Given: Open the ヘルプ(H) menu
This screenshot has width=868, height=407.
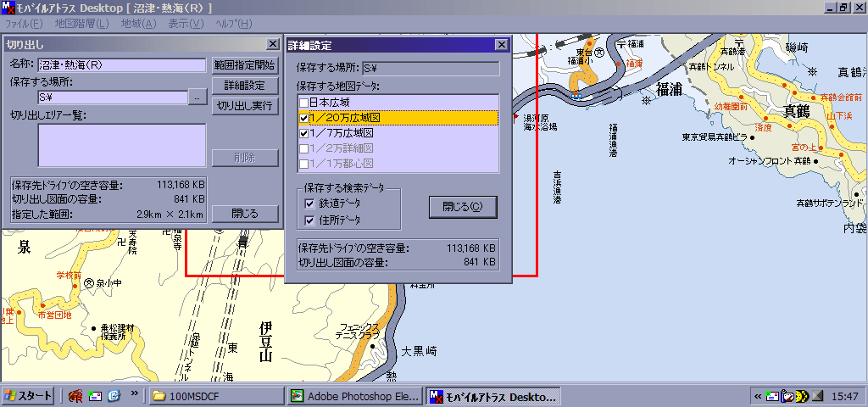Looking at the screenshot, I should 234,24.
